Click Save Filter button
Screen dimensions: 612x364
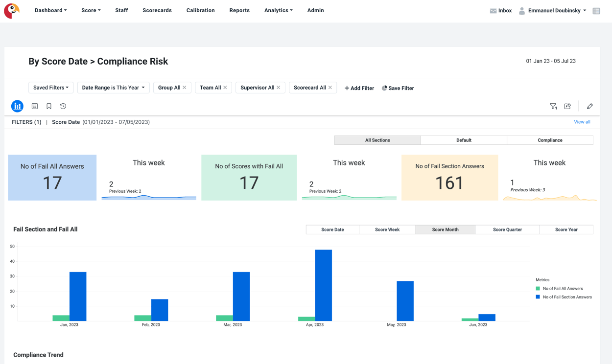[x=398, y=88]
